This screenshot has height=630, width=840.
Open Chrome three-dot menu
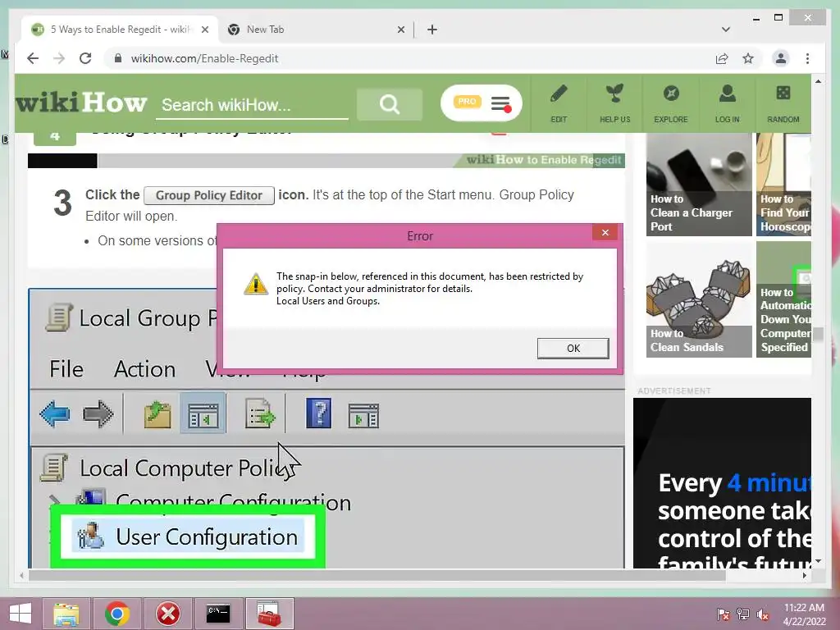[x=807, y=58]
